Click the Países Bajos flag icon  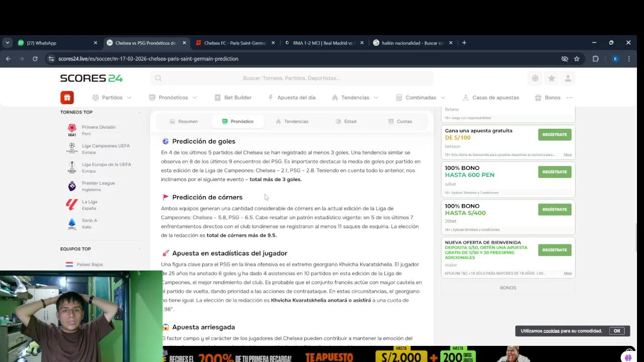(69, 264)
